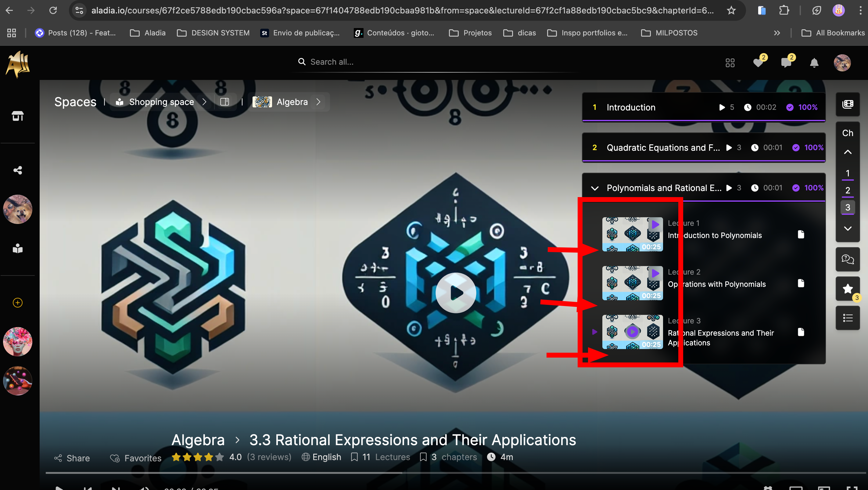This screenshot has height=490, width=868.
Task: Jump to chapter 2 in the right rail
Action: (848, 191)
